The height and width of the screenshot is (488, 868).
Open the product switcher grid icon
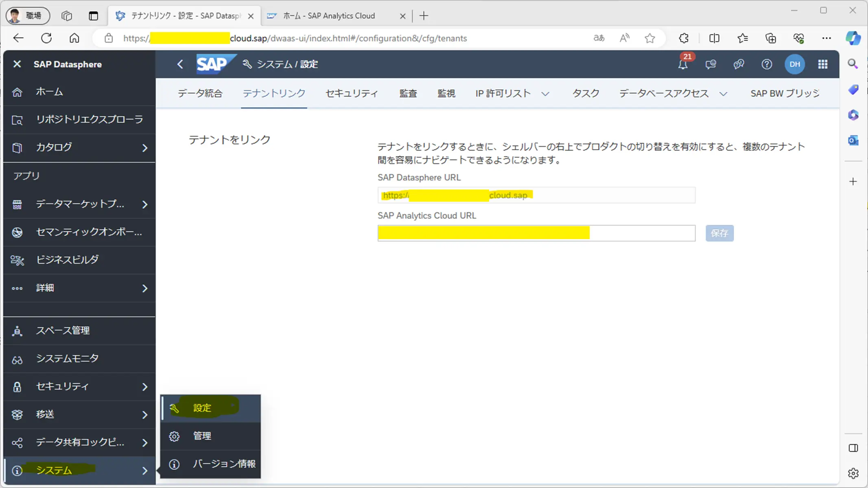point(823,64)
